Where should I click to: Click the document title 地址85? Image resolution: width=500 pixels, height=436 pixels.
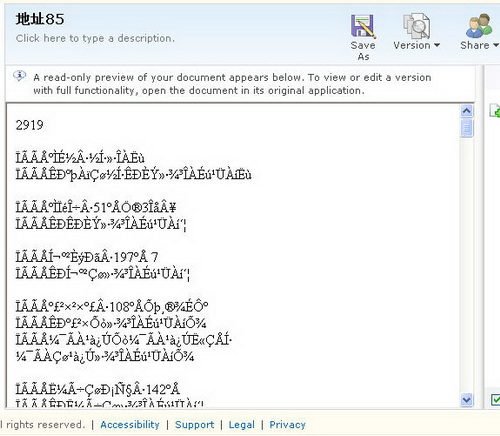[40, 19]
